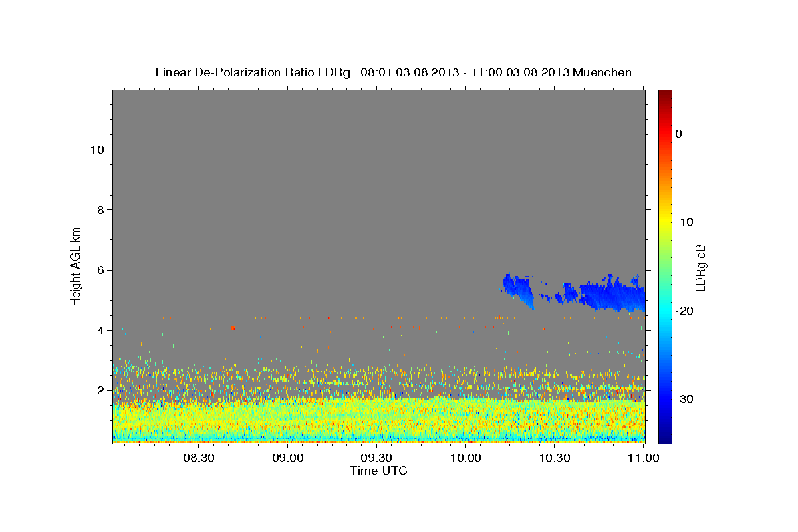This screenshot has height=532, width=798.
Task: Click the height tick label 10
Action: [x=96, y=150]
